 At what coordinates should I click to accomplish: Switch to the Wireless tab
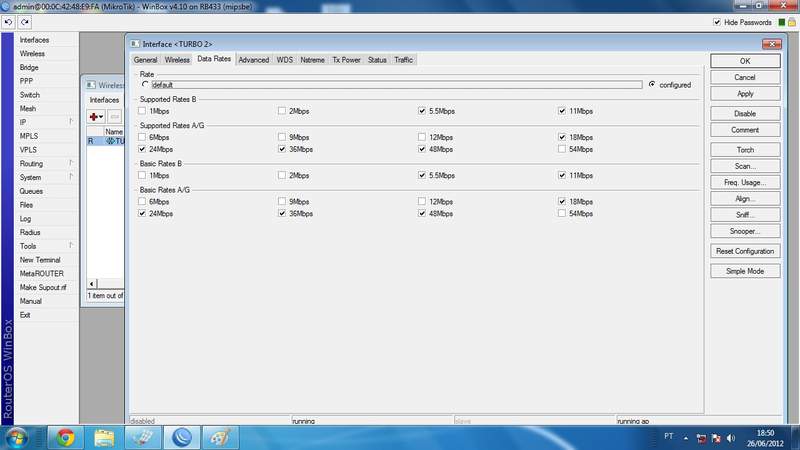(177, 60)
